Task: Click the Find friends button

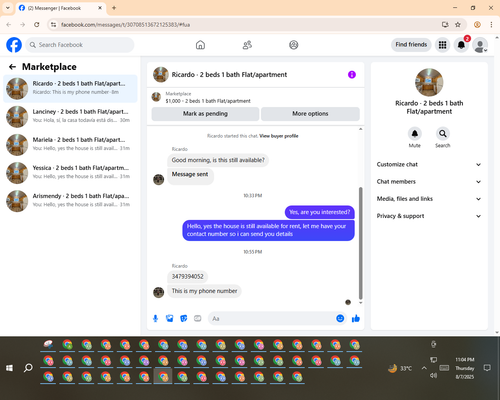Action: [x=411, y=45]
